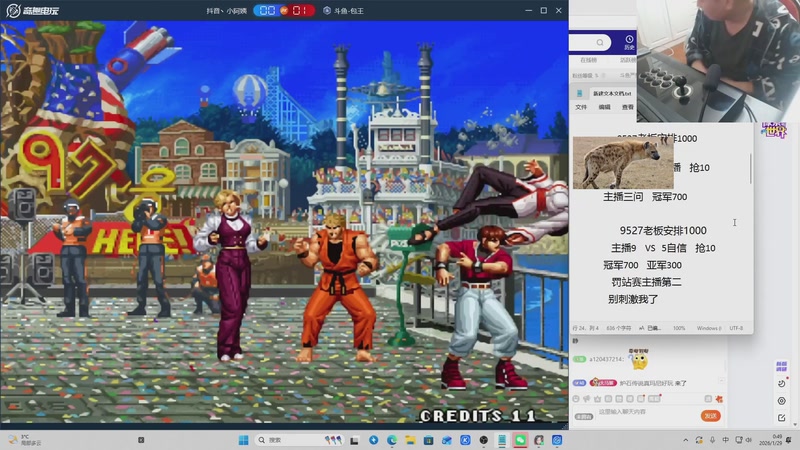The height and width of the screenshot is (450, 800).
Task: Open the green WeChat taskbar icon
Action: [520, 440]
